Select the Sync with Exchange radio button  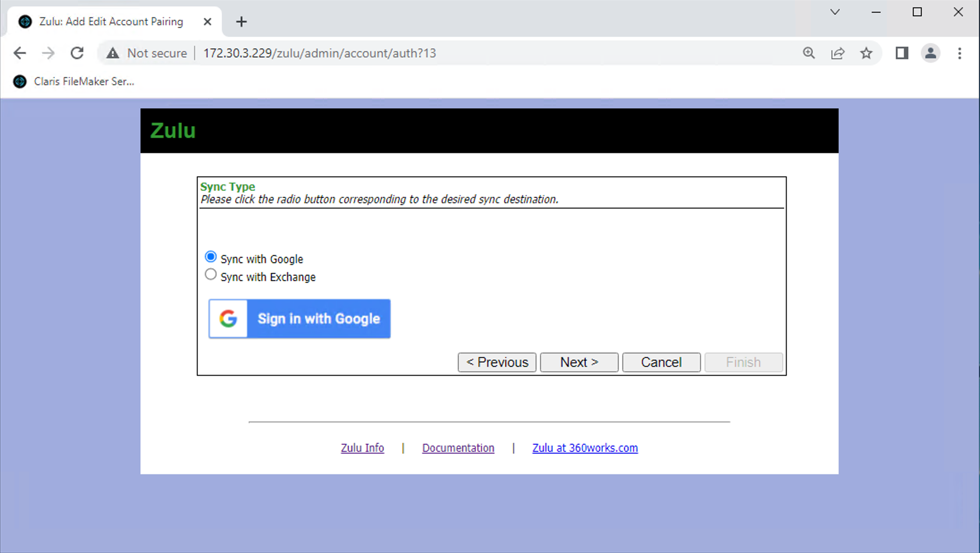click(211, 274)
